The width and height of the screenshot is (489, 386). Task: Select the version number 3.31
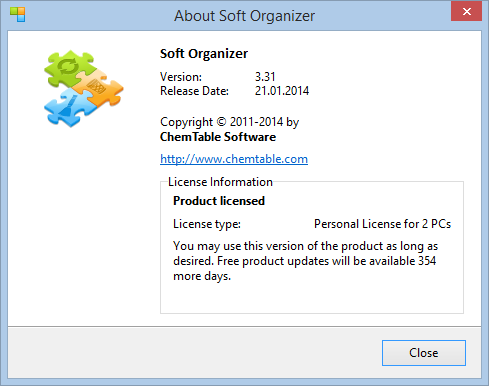click(265, 77)
